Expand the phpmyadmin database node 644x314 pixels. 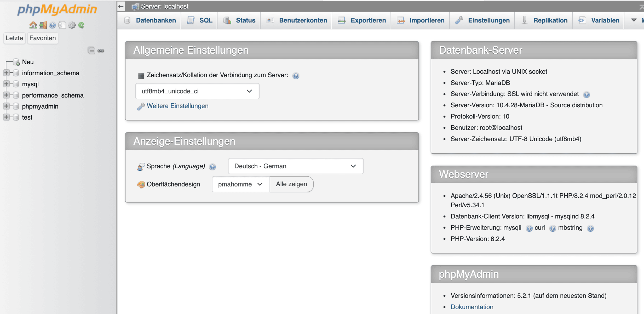click(x=6, y=106)
